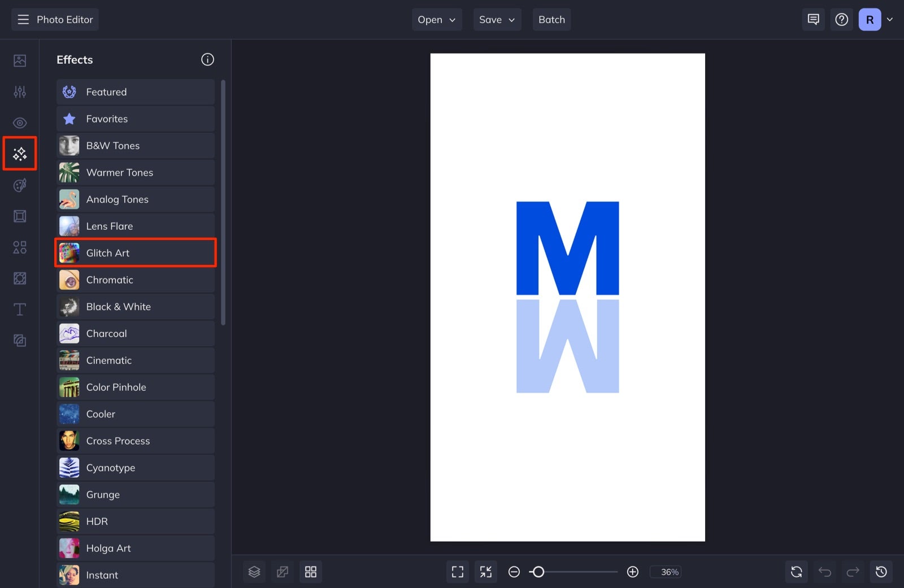
Task: Open the Save dropdown menu
Action: click(497, 19)
